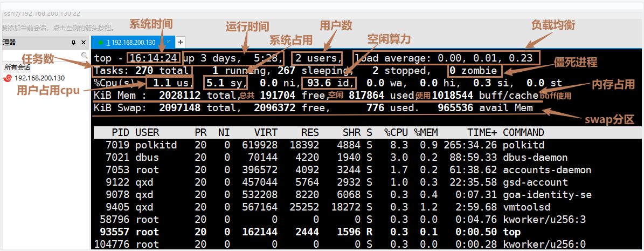Click the VIRT column header
The width and height of the screenshot is (644, 251).
click(265, 132)
